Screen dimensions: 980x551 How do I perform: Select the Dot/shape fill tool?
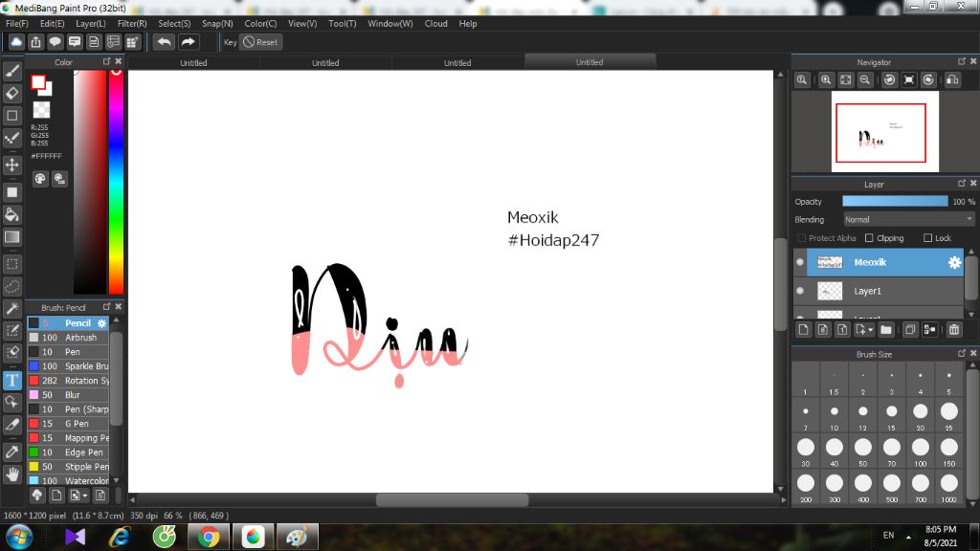pyautogui.click(x=11, y=192)
